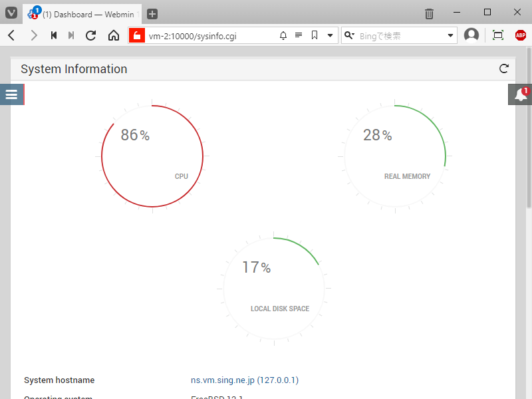Click the fast forward button
The width and height of the screenshot is (532, 399).
click(71, 35)
